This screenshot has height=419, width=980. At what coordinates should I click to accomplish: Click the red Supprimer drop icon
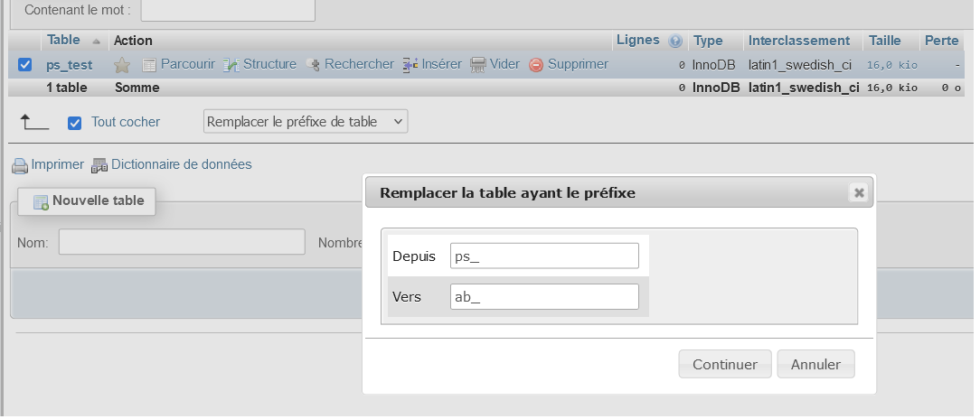coord(536,65)
